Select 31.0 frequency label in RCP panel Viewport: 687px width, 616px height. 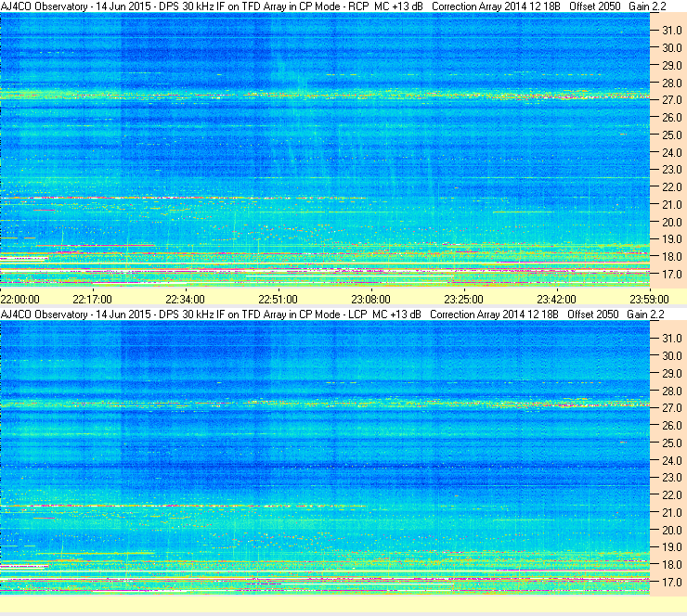671,31
